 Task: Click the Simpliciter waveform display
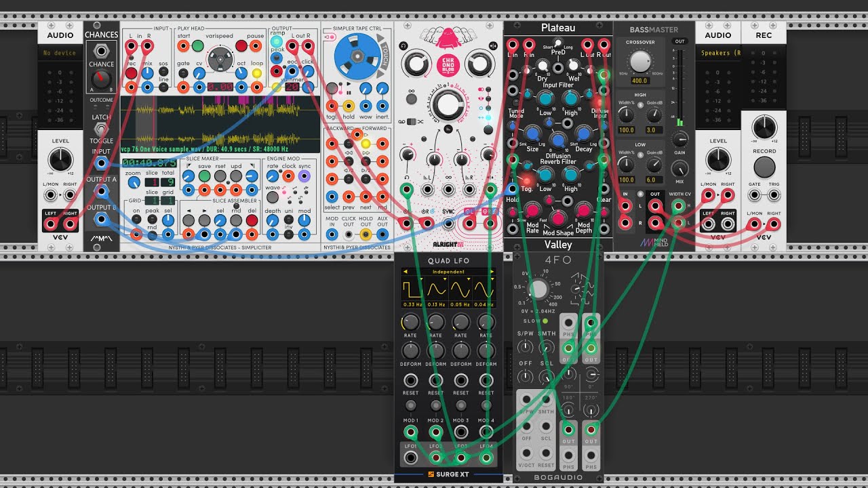(x=220, y=124)
